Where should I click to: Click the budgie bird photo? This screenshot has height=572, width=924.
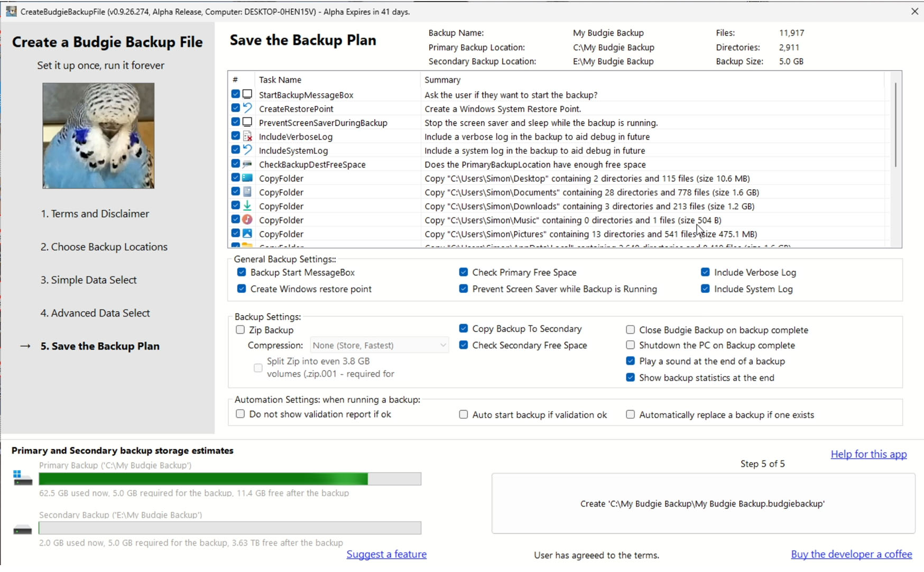pyautogui.click(x=98, y=135)
